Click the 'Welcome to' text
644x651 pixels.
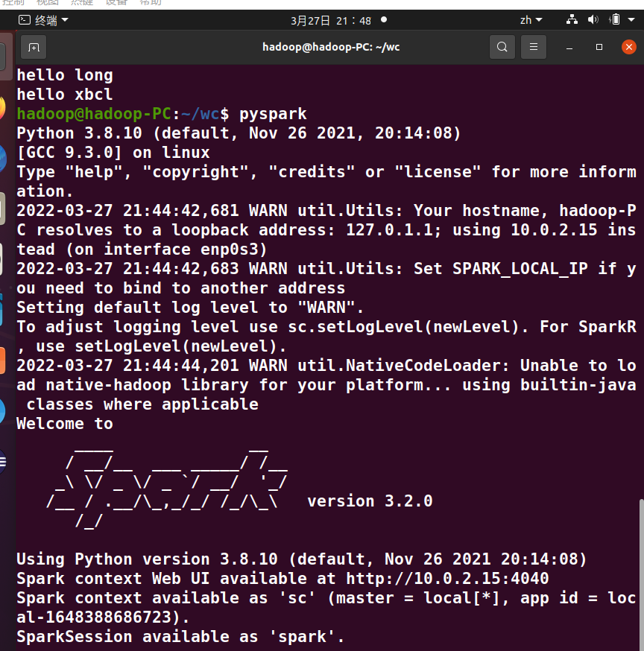click(x=65, y=424)
